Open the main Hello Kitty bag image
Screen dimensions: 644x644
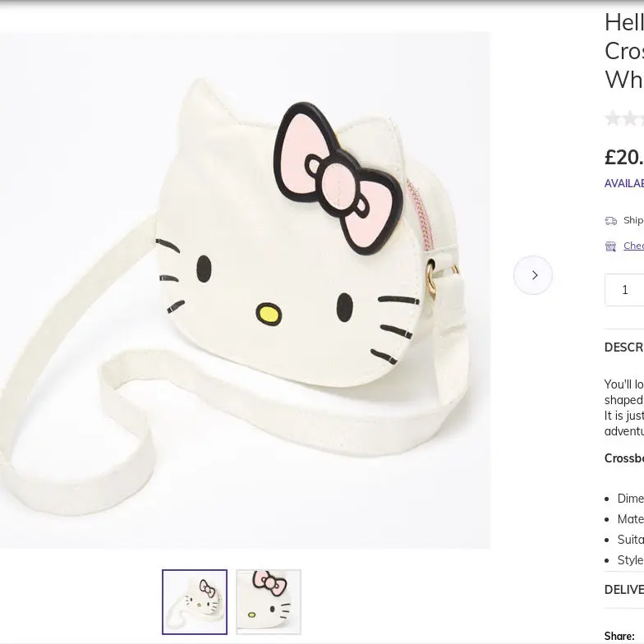245,290
